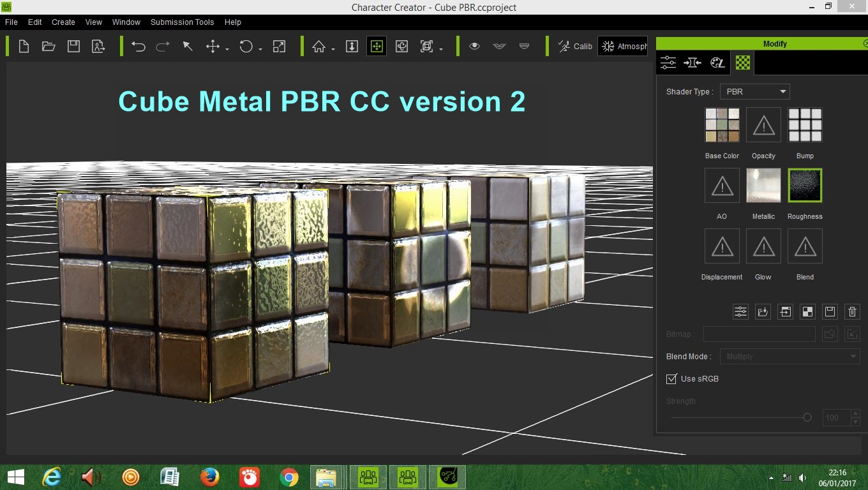The image size is (868, 490).
Task: Open the Edit menu
Action: 35,22
